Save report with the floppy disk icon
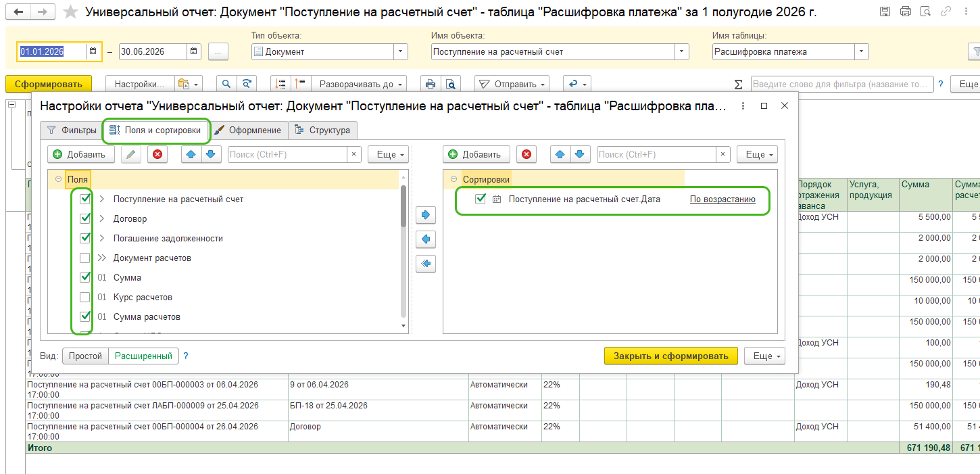The image size is (980, 474). tap(885, 11)
